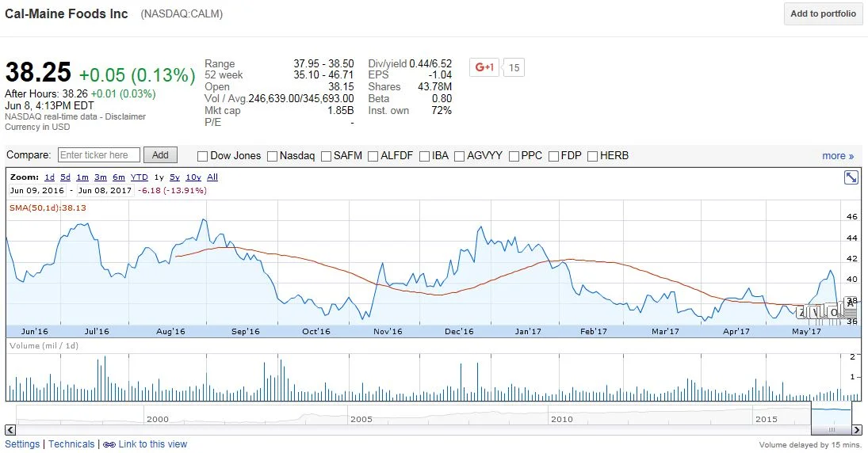Toggle the PPC comparison checkbox
This screenshot has width=868, height=453.
tap(514, 157)
